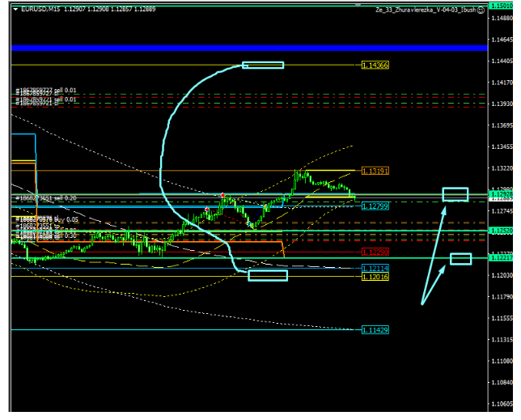Image resolution: width=521 pixels, height=420 pixels.
Task: Click the upper-right cyan rectangle at arrow tip
Action: point(455,194)
